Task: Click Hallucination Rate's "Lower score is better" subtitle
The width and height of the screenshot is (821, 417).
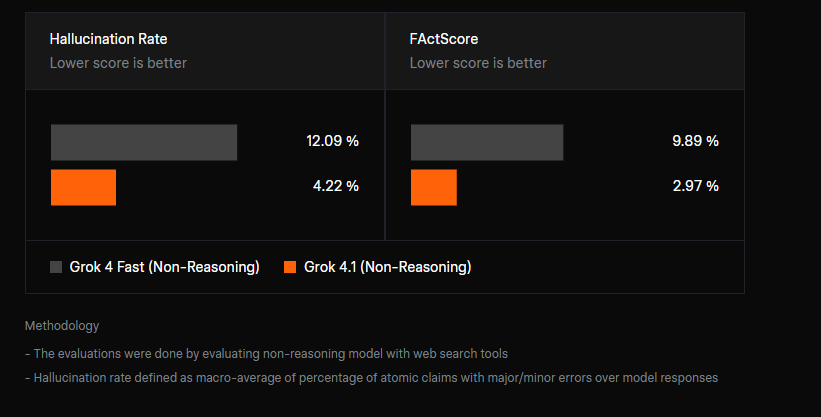Action: click(118, 63)
